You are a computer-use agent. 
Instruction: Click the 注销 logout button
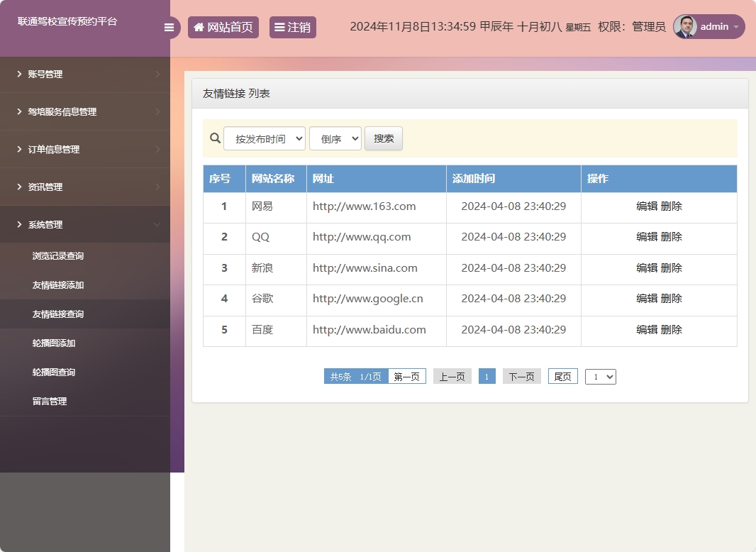tap(292, 28)
